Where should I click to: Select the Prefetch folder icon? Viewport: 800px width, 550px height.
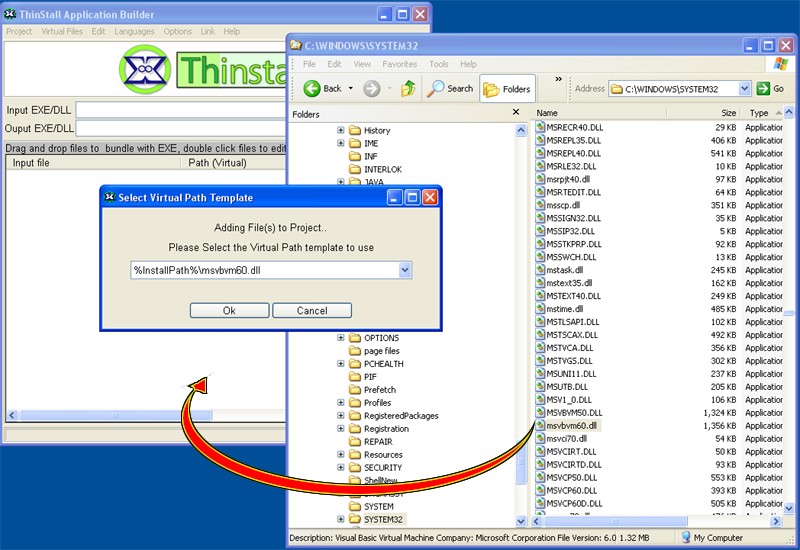click(x=355, y=390)
